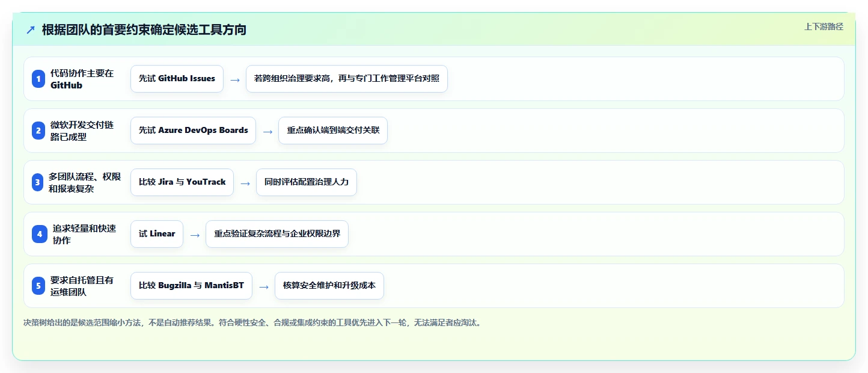Select the 代码协作主要在 GitHub condition
Screen dimensions: 868x373
coord(82,79)
